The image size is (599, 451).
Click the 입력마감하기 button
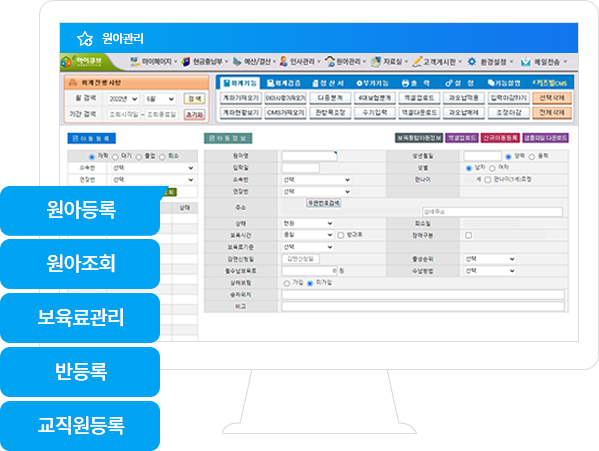click(508, 98)
